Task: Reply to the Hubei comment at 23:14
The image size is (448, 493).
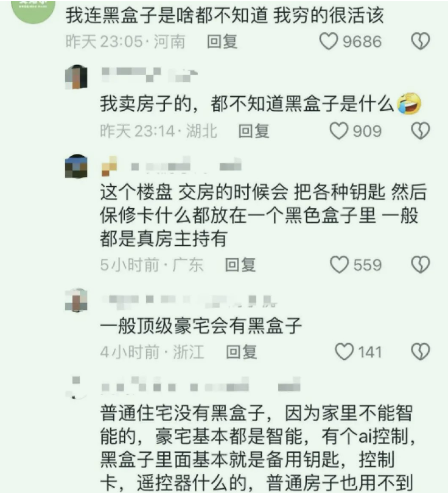Action: coord(254,131)
